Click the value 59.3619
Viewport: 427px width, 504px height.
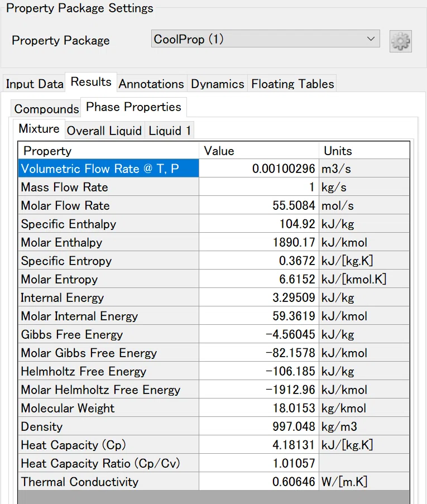coord(259,316)
